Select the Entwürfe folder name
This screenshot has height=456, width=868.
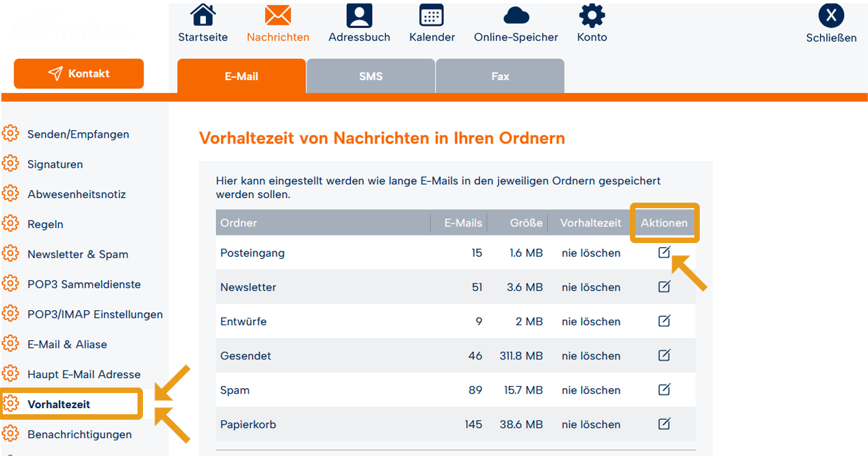click(x=244, y=322)
